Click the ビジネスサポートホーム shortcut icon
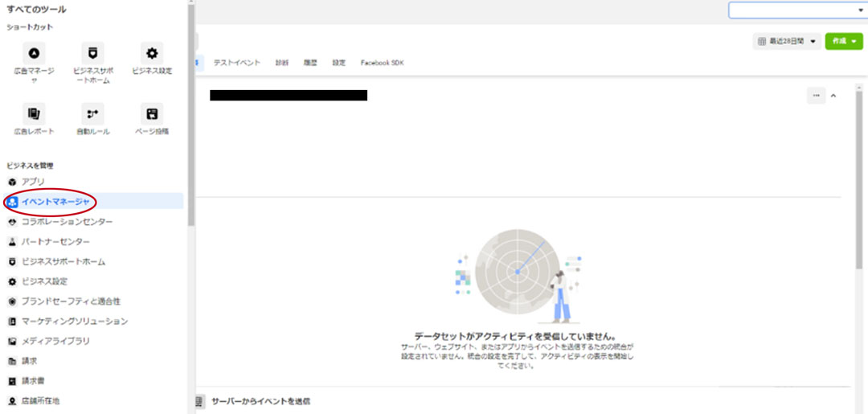Image resolution: width=868 pixels, height=414 pixels. 92,54
